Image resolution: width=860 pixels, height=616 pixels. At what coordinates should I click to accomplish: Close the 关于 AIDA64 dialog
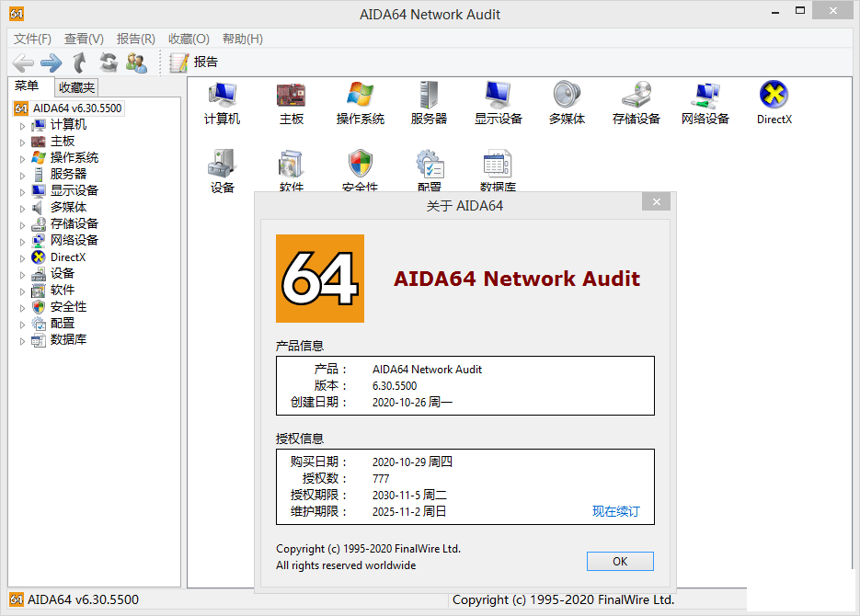656,202
